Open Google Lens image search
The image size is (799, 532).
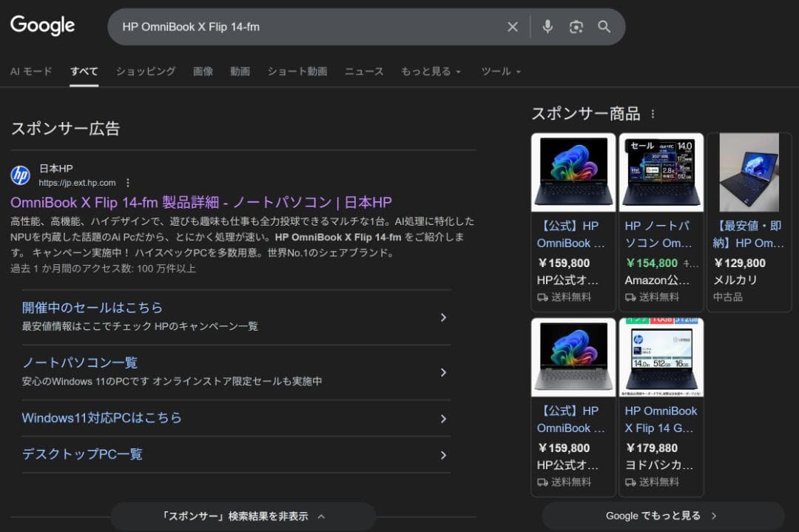[576, 26]
